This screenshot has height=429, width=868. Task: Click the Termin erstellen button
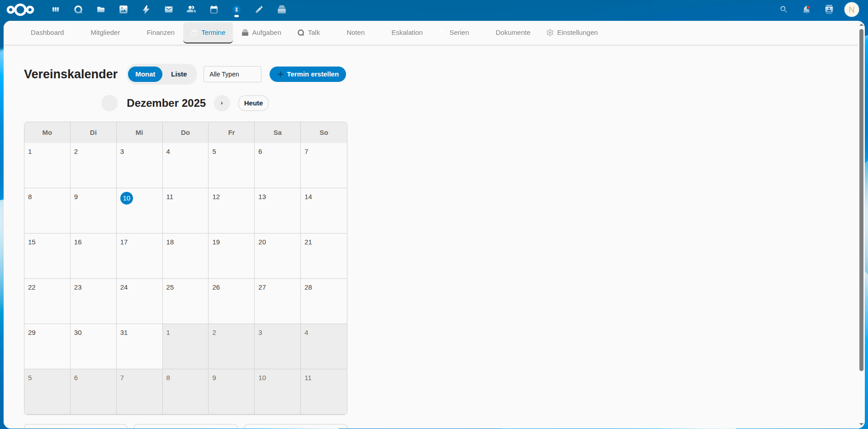point(308,74)
